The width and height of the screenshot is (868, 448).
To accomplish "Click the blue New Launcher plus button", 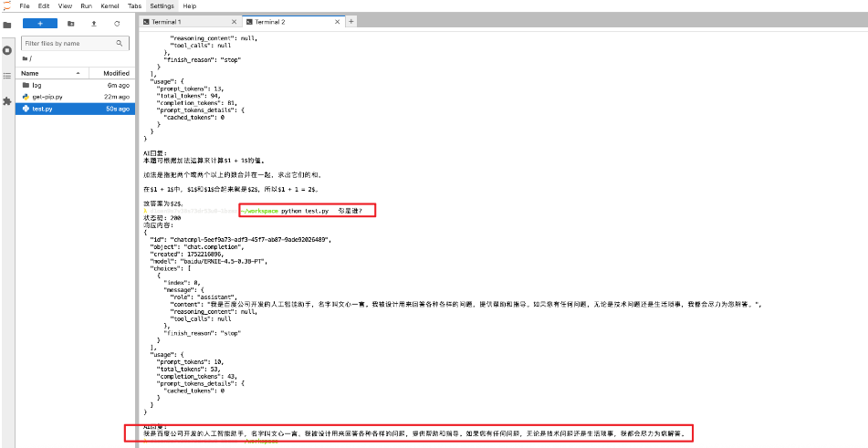I will (x=40, y=23).
